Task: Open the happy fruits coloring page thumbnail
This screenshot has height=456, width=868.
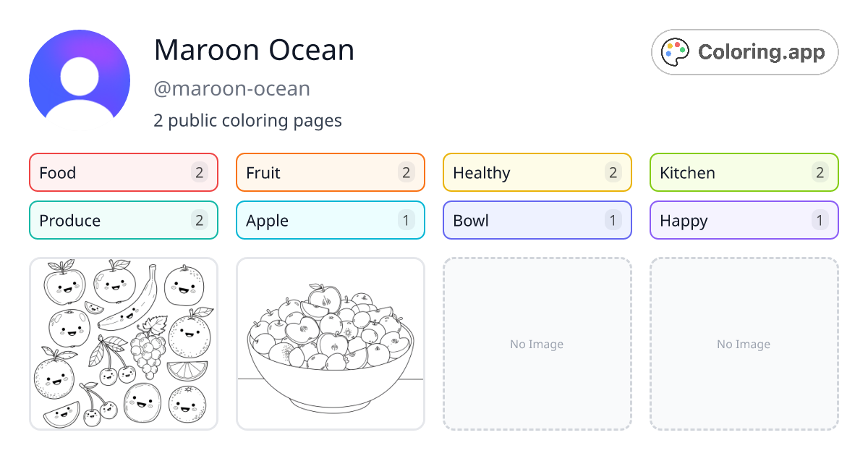Action: point(124,344)
